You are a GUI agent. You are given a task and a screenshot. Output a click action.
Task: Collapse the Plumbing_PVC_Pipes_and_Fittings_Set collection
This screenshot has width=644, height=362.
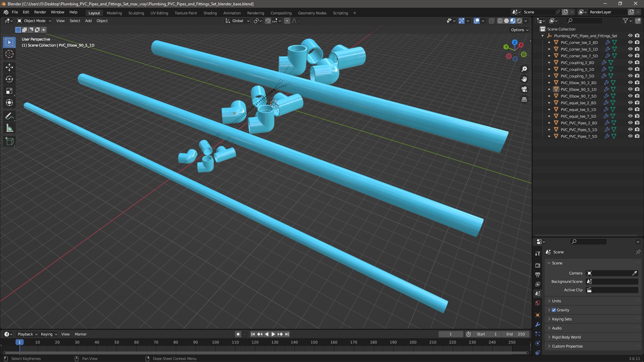pos(542,36)
